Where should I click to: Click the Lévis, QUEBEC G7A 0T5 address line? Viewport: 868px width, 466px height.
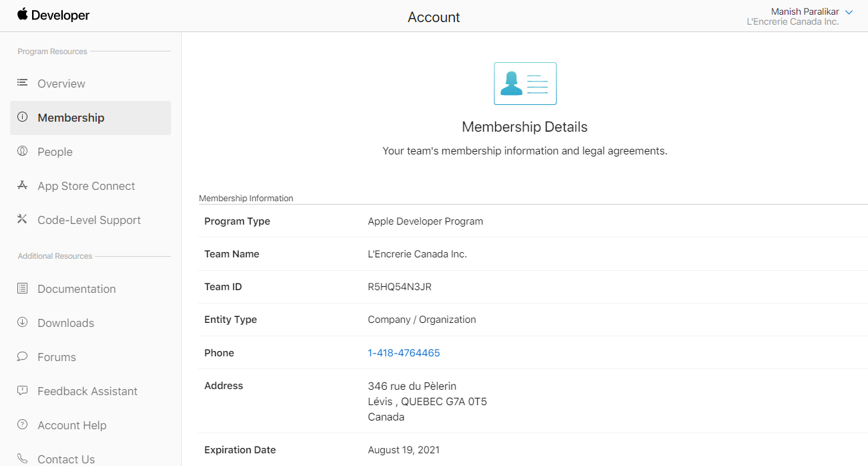428,402
